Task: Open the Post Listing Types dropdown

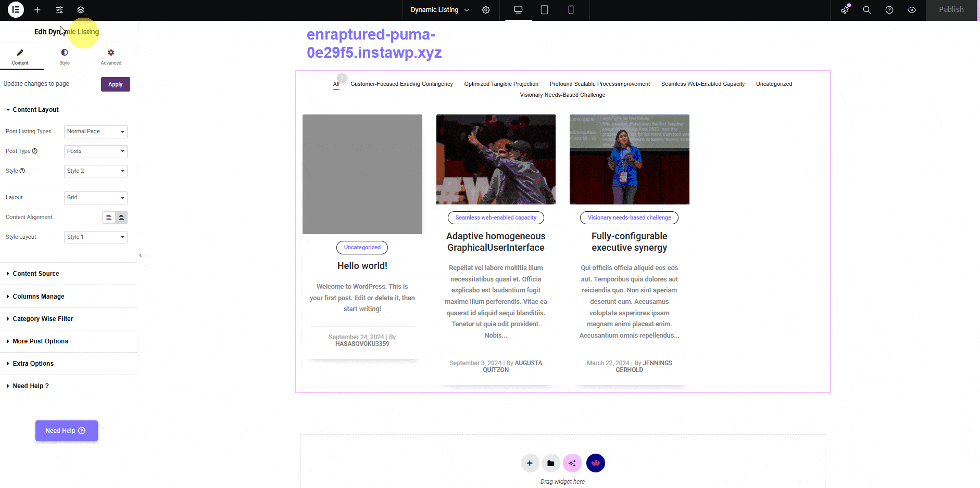Action: point(96,132)
